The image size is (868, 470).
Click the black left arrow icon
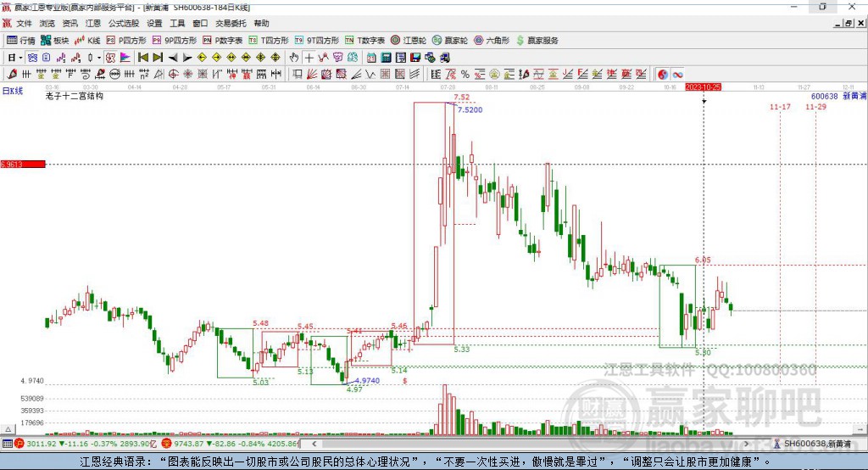pos(173,58)
